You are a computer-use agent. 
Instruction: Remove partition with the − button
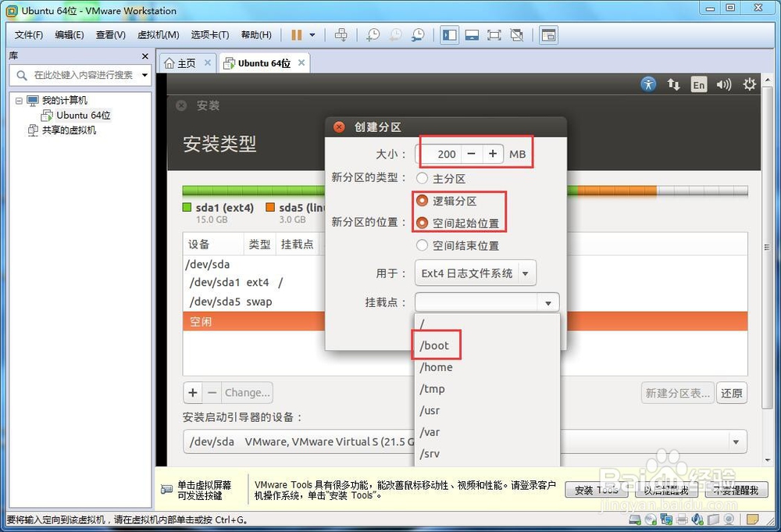point(212,392)
